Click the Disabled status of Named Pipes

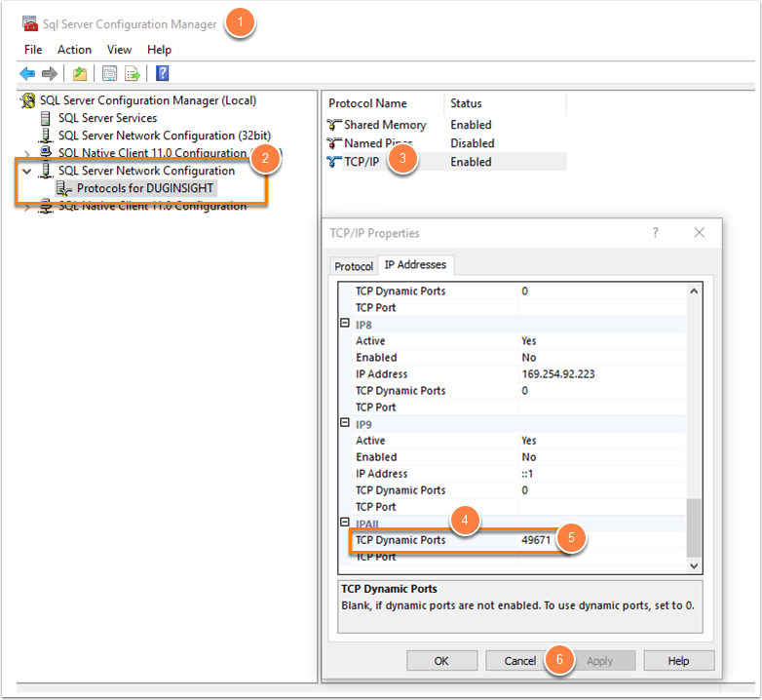472,143
